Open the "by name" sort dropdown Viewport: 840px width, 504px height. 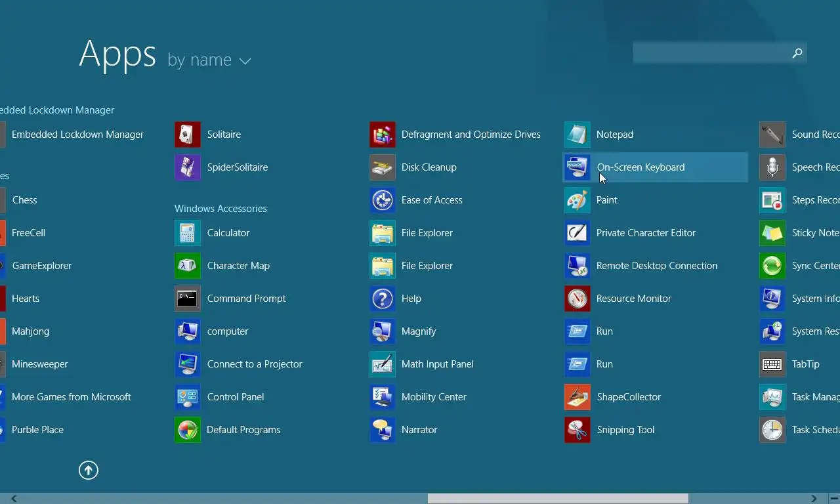[209, 60]
